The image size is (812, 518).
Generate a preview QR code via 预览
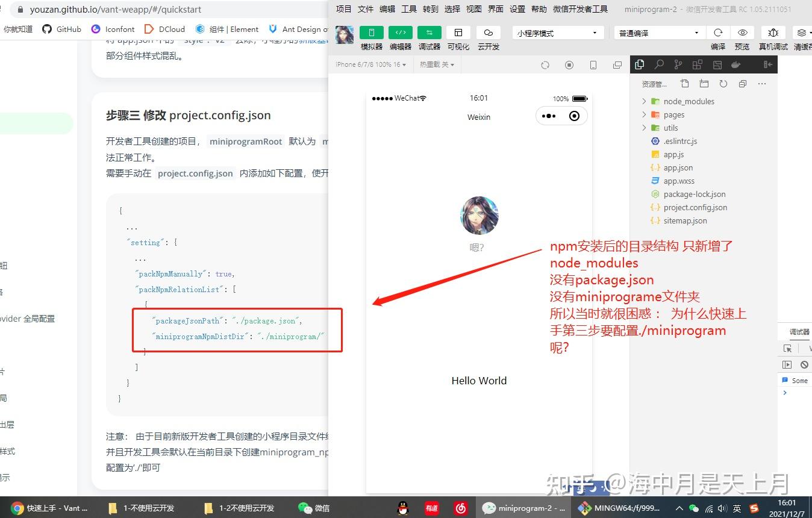click(x=743, y=33)
